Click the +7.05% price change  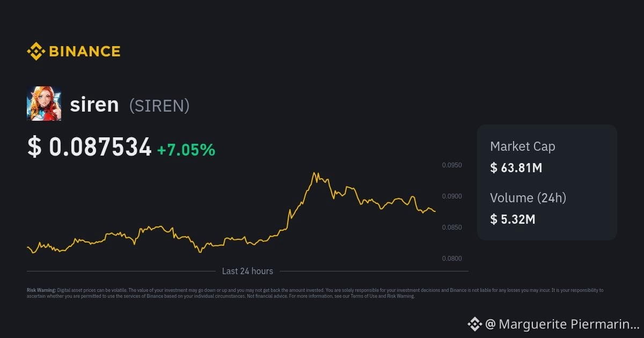click(186, 150)
